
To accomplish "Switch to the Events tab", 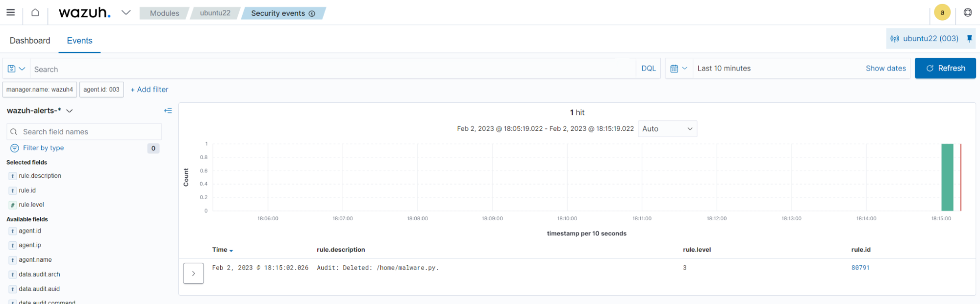I will 79,41.
